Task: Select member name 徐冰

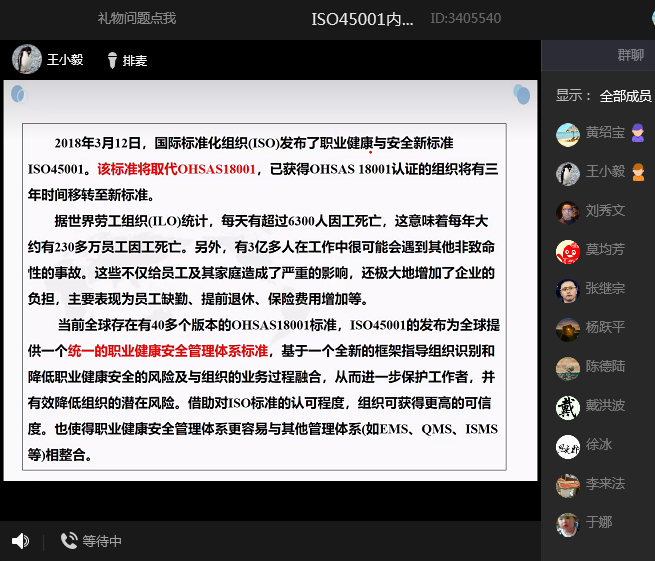Action: point(599,444)
